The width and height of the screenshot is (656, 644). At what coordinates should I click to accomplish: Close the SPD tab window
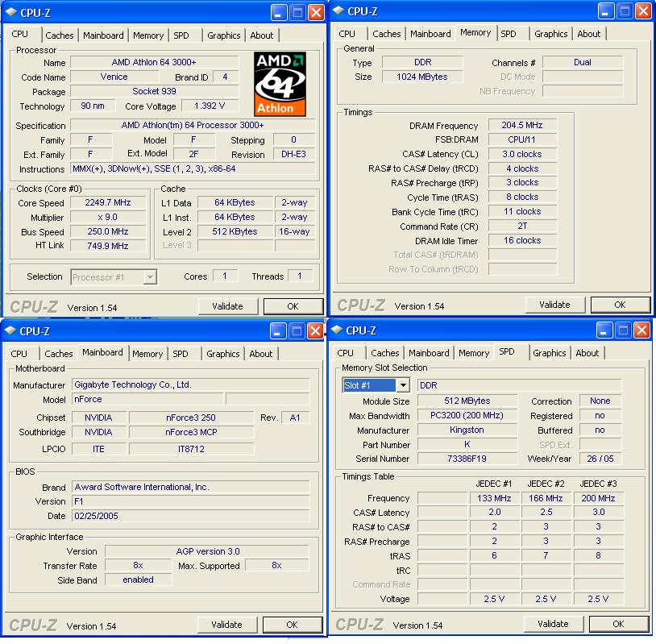pyautogui.click(x=641, y=330)
